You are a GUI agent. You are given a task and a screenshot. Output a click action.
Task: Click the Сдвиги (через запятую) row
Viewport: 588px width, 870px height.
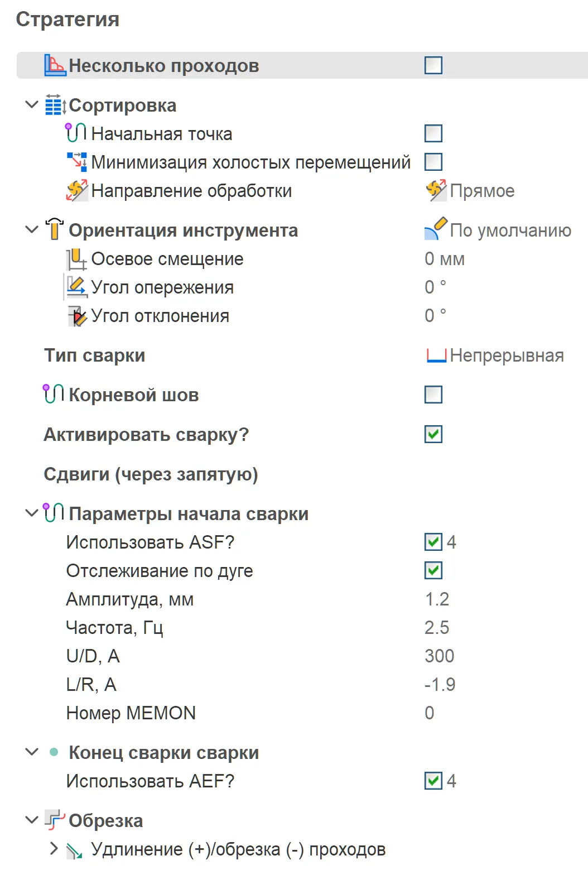tap(302, 474)
